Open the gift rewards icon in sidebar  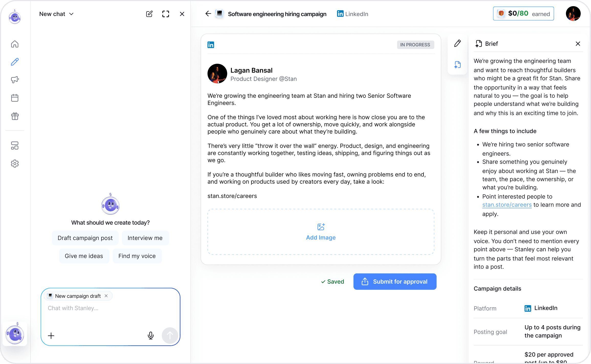pyautogui.click(x=15, y=116)
